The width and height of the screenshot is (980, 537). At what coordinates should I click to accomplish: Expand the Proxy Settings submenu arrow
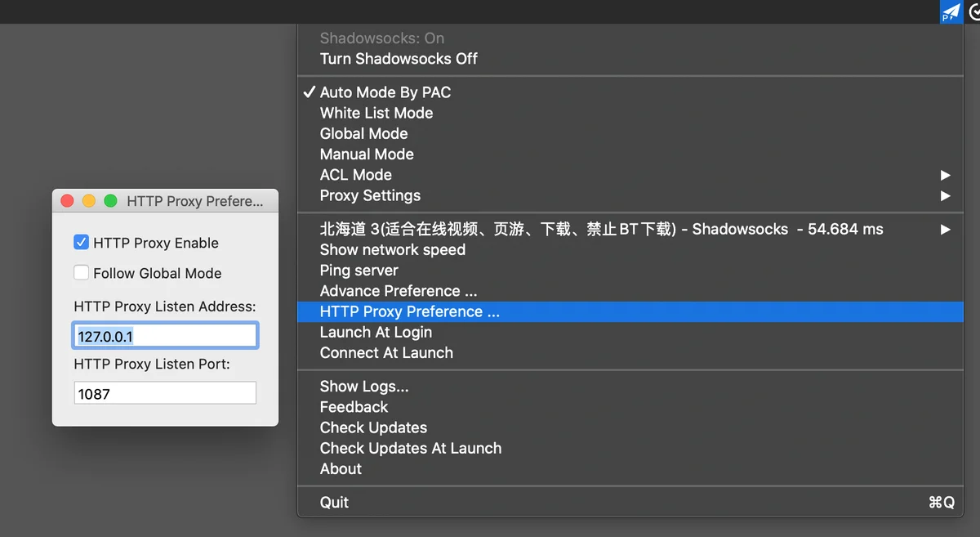945,196
